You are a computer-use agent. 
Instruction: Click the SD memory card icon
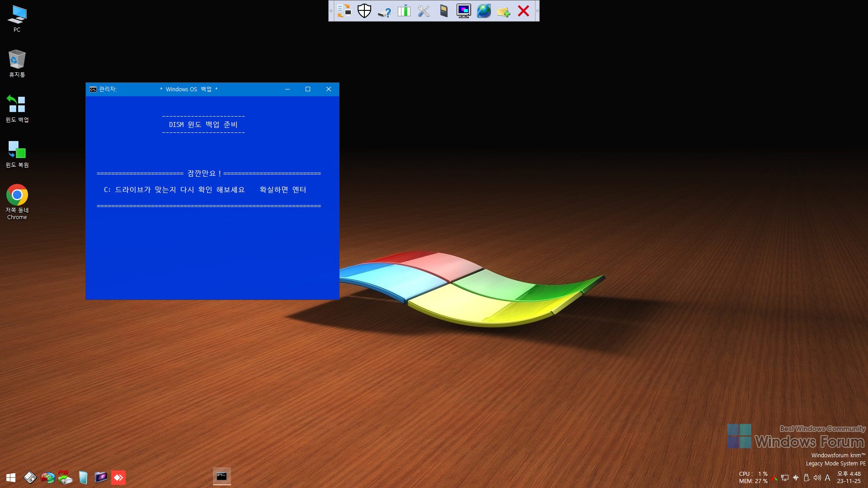coord(444,11)
